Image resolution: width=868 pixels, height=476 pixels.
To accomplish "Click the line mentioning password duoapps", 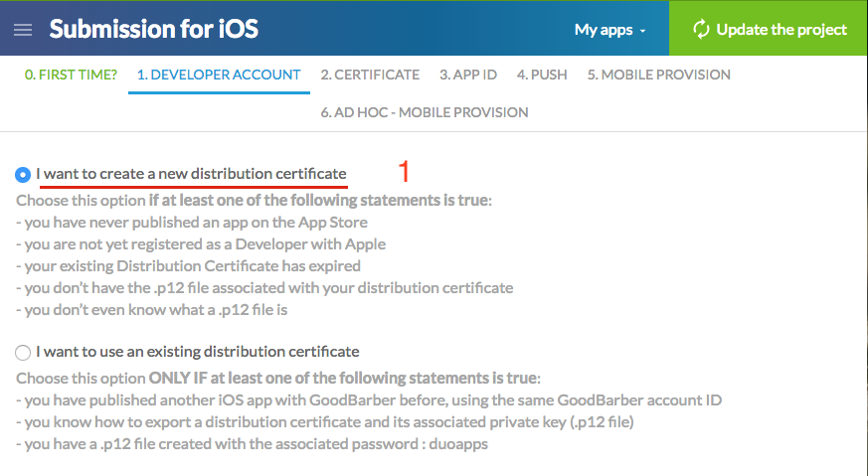I will pos(253,444).
